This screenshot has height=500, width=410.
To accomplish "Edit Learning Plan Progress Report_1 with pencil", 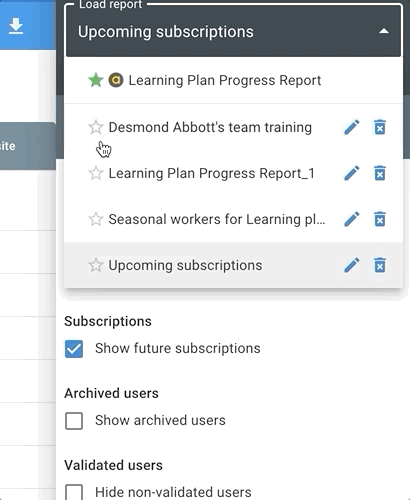I will [x=352, y=173].
